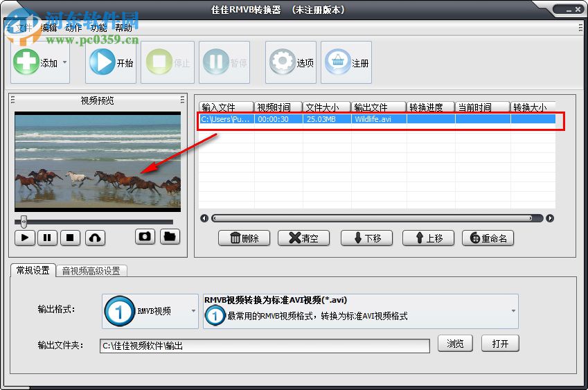Image resolution: width=588 pixels, height=390 pixels.
Task: Click the 25.03MB file size cell
Action: 327,119
